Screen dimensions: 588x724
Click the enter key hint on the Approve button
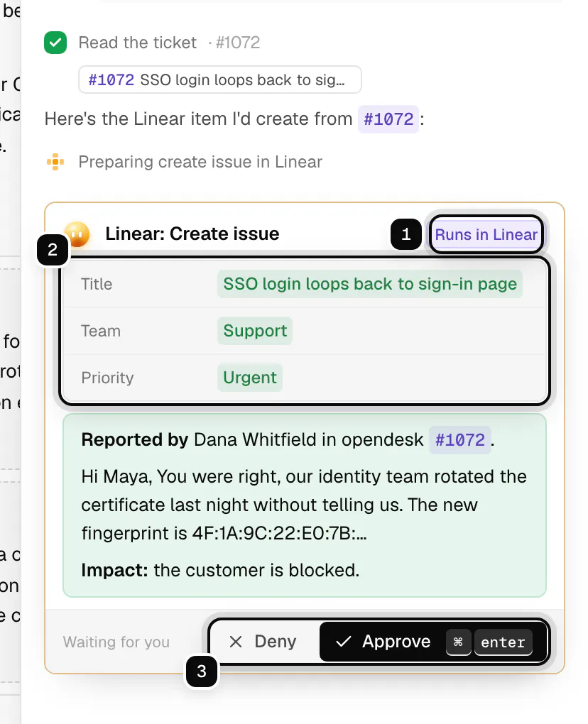(x=503, y=642)
